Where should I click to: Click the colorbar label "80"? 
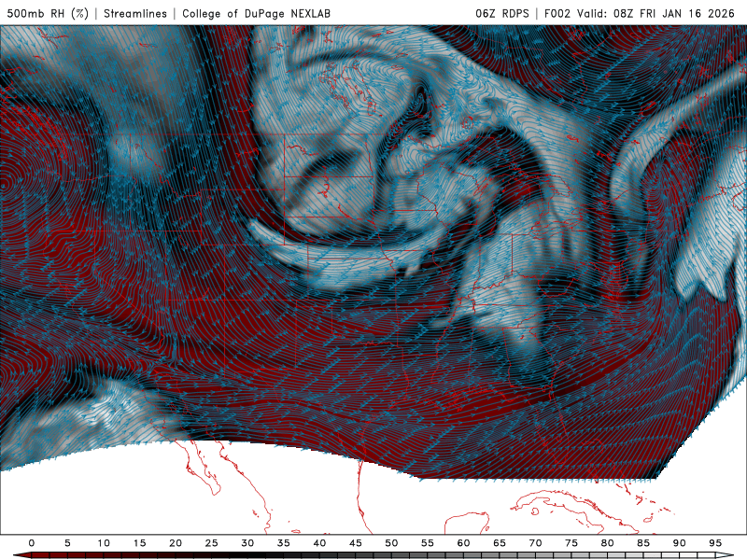coord(608,543)
